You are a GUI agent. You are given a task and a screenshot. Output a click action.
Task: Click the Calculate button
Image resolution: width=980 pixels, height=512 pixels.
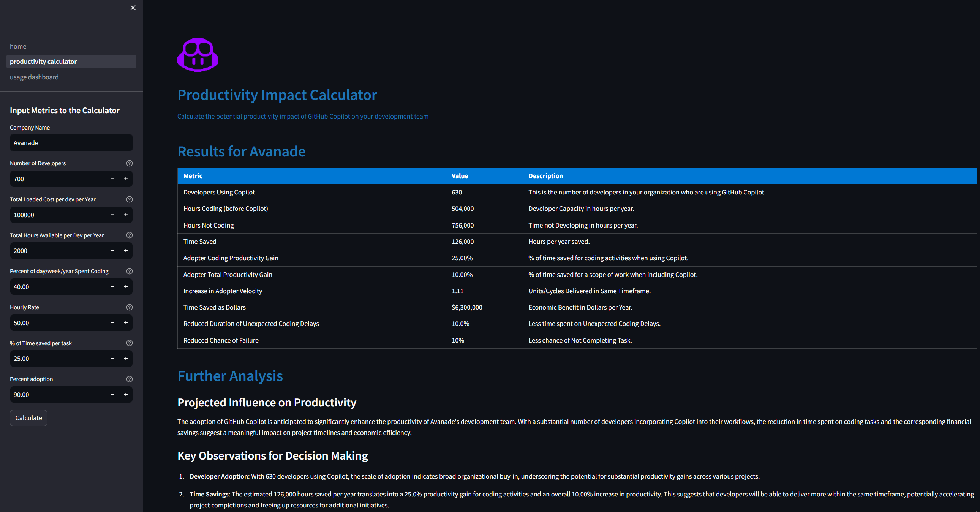click(x=28, y=418)
